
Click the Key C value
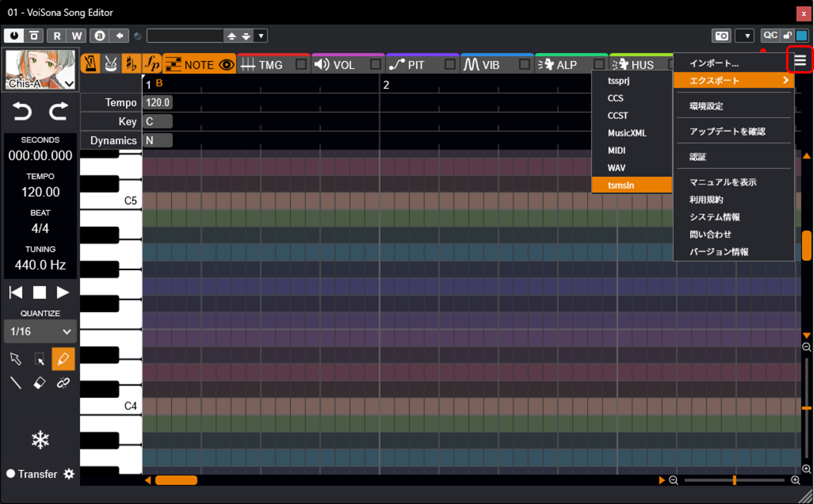(x=157, y=121)
